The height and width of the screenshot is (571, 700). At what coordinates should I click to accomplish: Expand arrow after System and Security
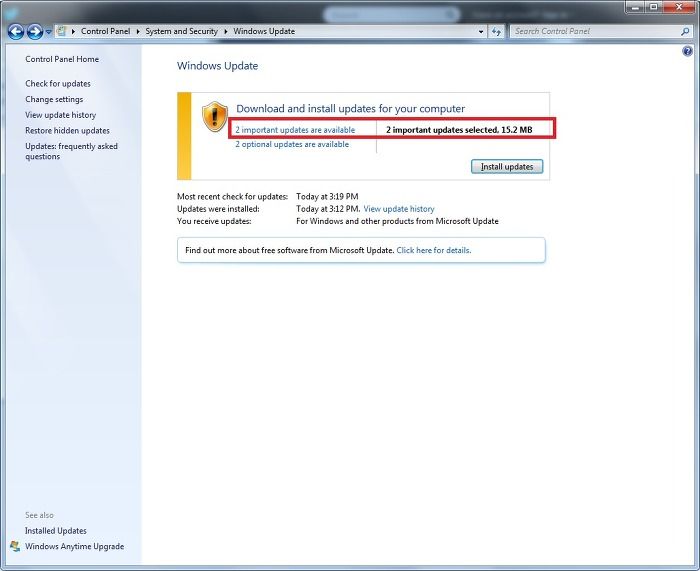coord(225,31)
